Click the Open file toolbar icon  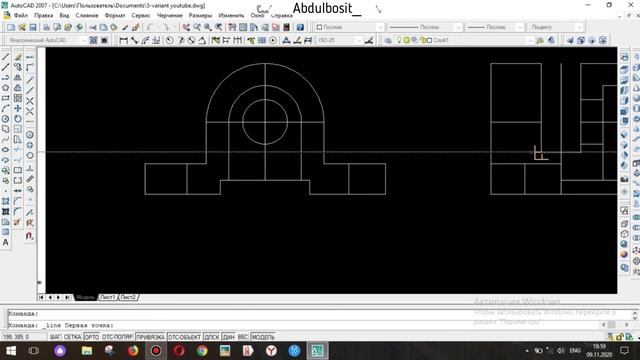(22, 27)
